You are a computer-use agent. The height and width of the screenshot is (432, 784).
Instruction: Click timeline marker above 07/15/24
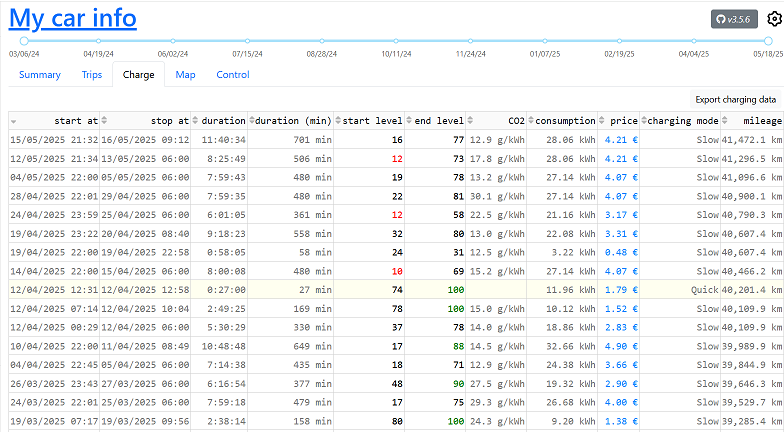(248, 41)
